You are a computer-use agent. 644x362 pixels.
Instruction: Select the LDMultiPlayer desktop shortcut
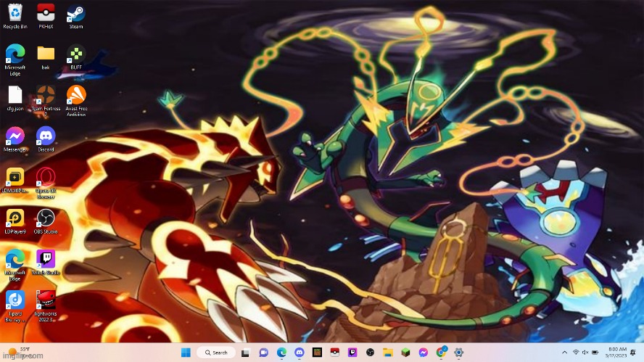(15, 181)
